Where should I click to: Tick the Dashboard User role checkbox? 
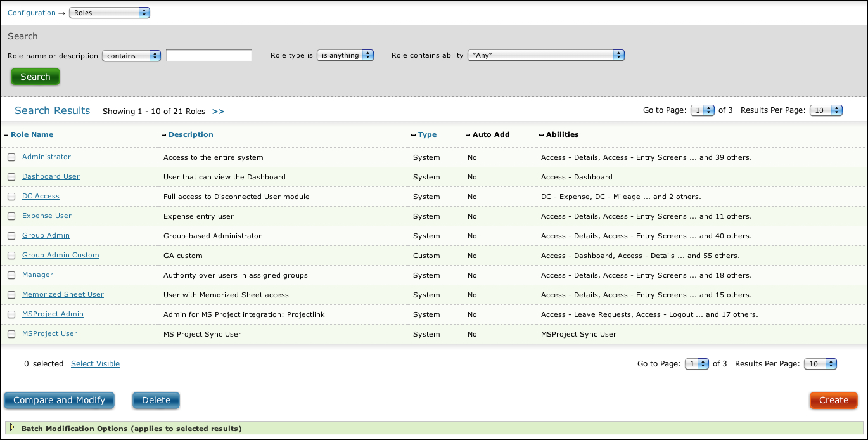11,177
